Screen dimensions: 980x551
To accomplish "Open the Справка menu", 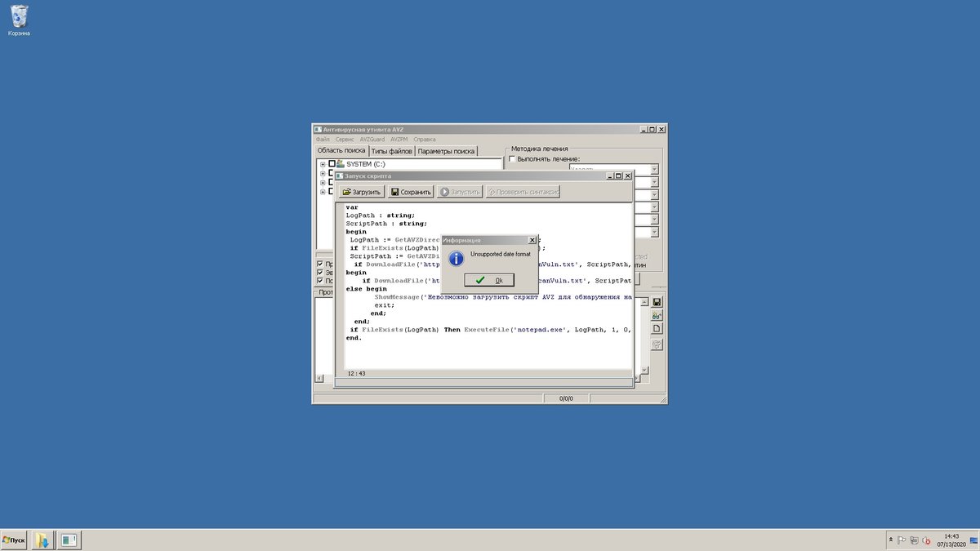I will (x=425, y=140).
